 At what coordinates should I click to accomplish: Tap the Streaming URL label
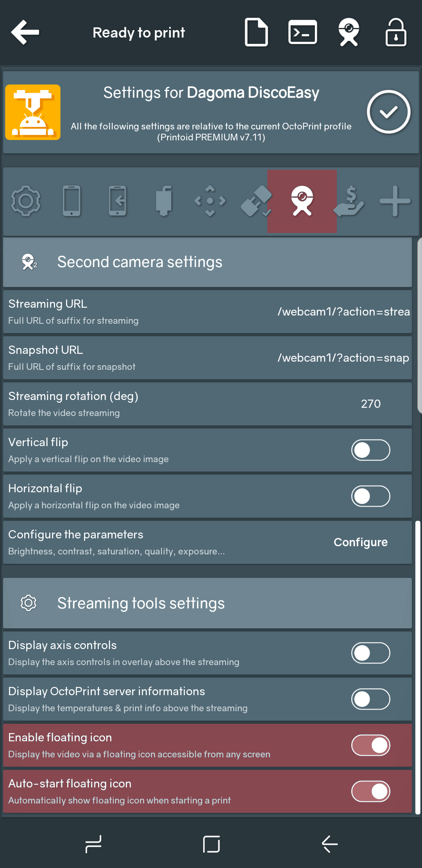pos(48,304)
